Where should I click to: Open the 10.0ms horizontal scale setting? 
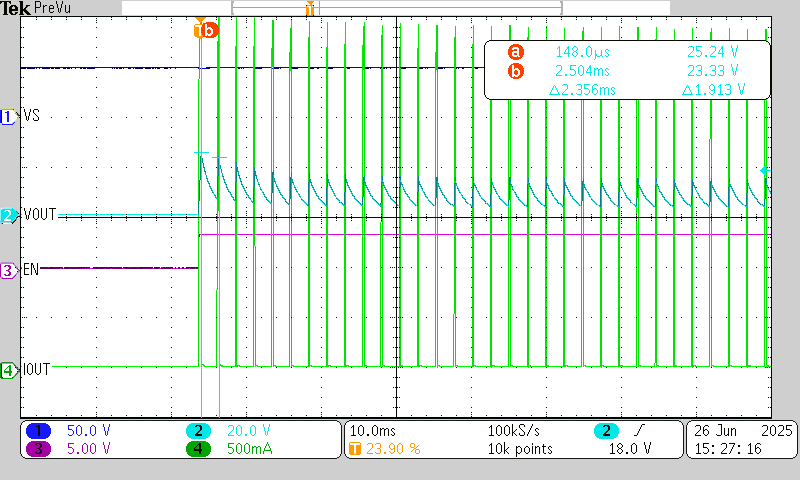[x=371, y=431]
